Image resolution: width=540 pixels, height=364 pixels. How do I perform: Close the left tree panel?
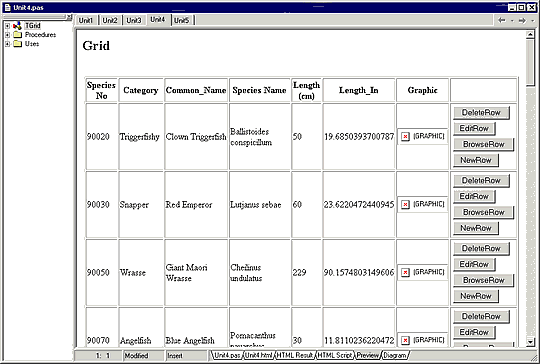point(69,17)
